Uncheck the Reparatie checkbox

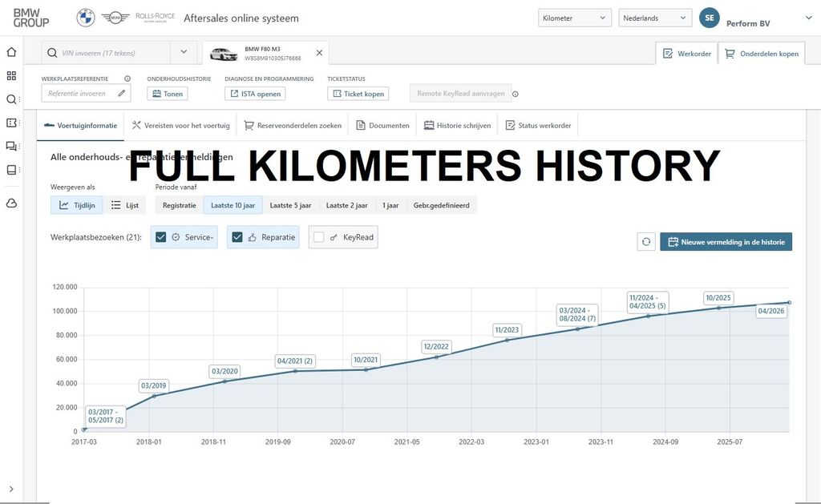coord(237,237)
